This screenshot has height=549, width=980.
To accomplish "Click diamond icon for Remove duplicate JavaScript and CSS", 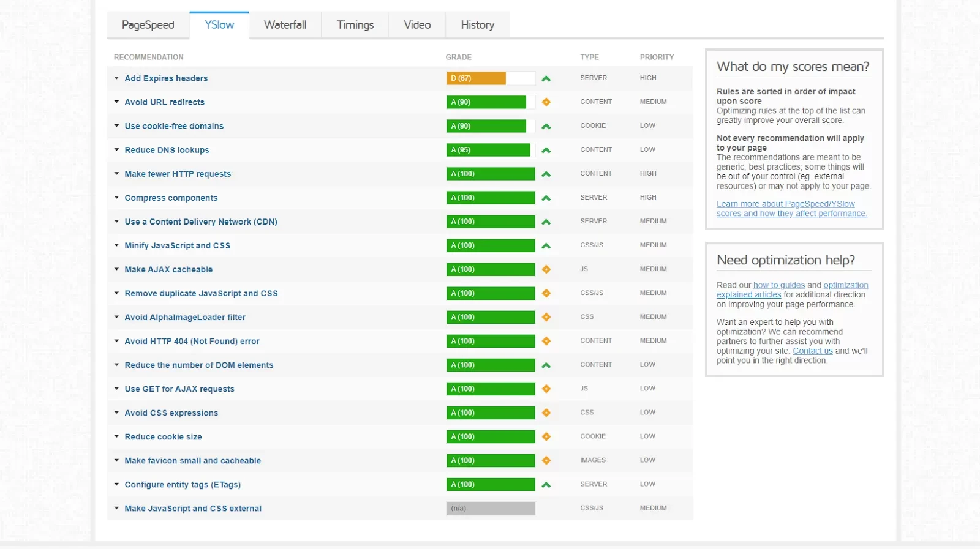I will coord(546,293).
